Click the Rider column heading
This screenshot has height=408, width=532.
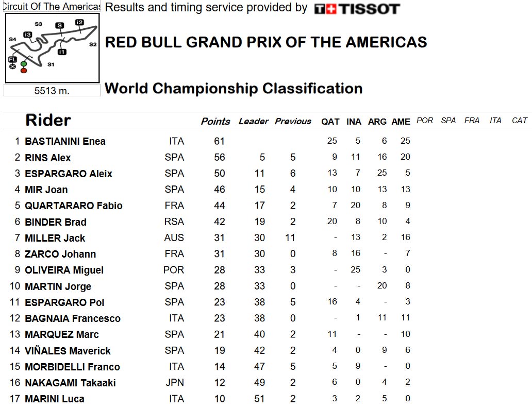pos(48,120)
